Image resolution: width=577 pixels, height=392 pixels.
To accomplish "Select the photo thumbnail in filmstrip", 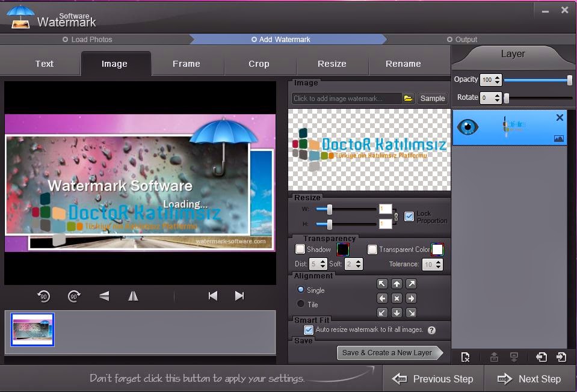I will click(32, 330).
